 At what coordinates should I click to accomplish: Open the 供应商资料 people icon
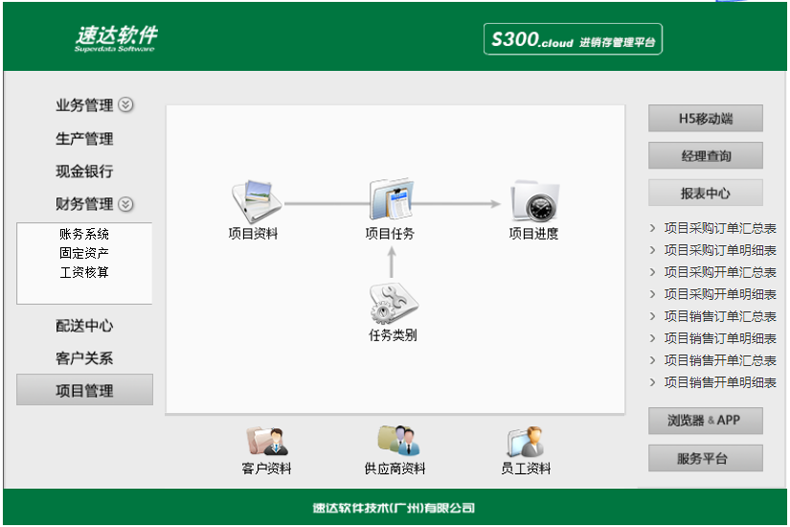click(x=399, y=440)
